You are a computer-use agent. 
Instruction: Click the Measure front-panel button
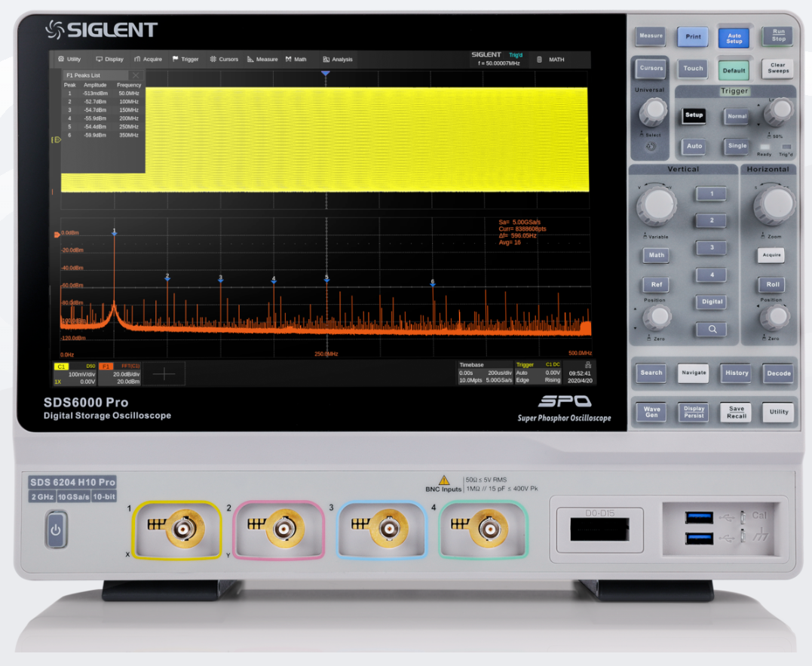(x=651, y=36)
